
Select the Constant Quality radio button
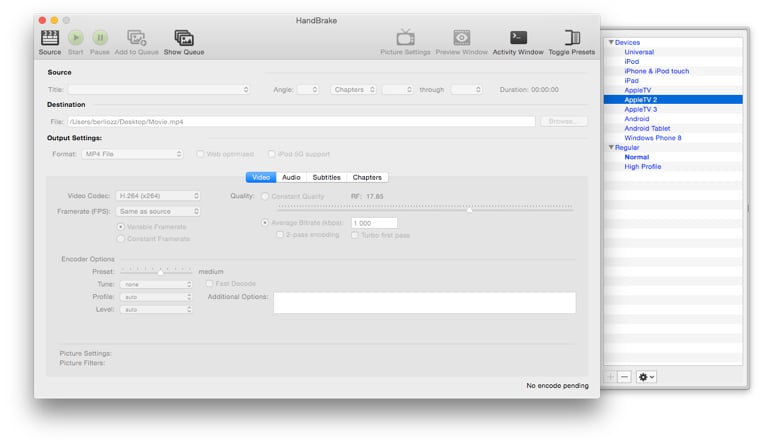click(265, 196)
